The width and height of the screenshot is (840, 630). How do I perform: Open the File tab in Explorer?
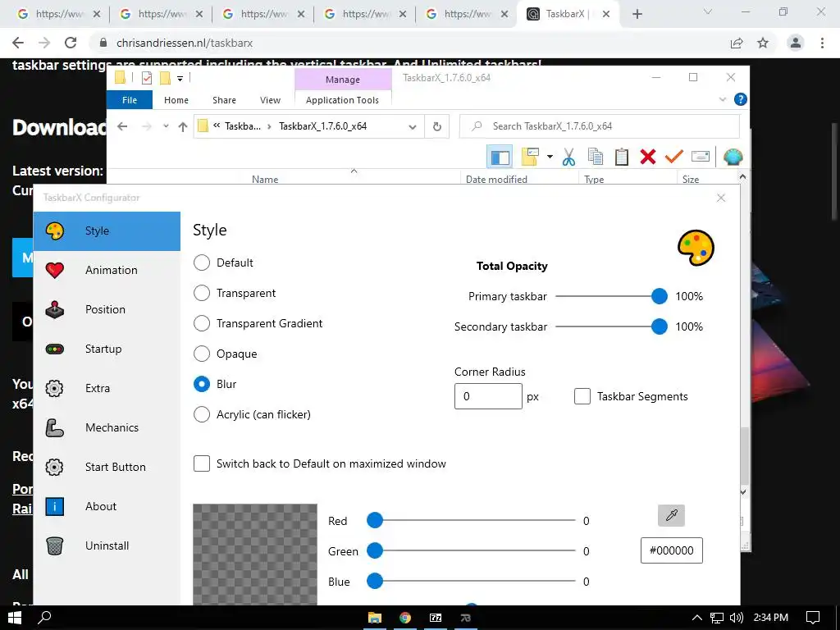click(130, 100)
